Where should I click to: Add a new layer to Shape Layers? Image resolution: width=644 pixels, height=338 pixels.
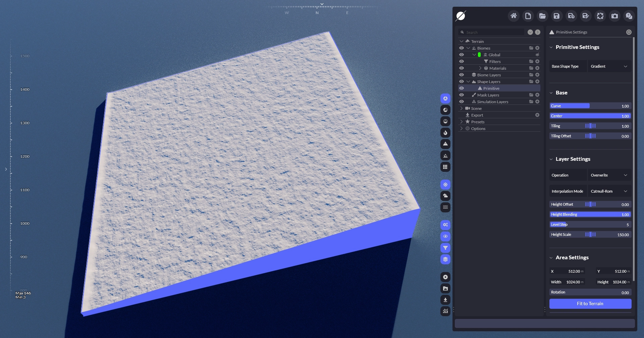click(x=537, y=81)
